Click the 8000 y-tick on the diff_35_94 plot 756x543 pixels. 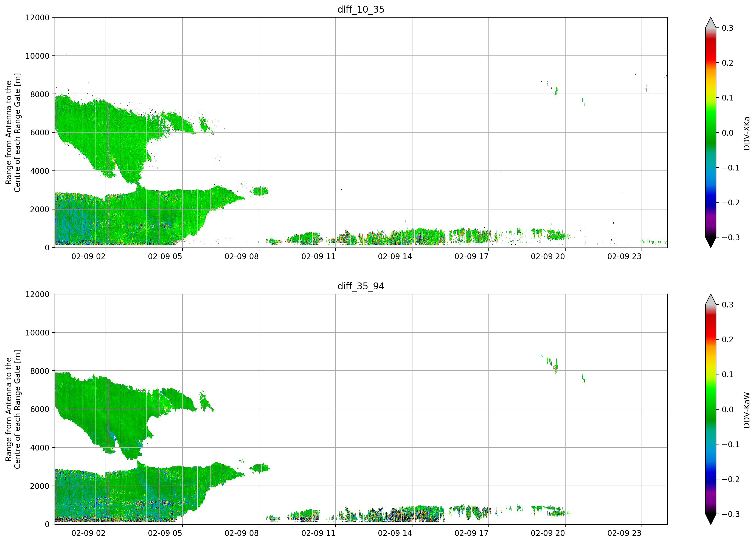40,371
